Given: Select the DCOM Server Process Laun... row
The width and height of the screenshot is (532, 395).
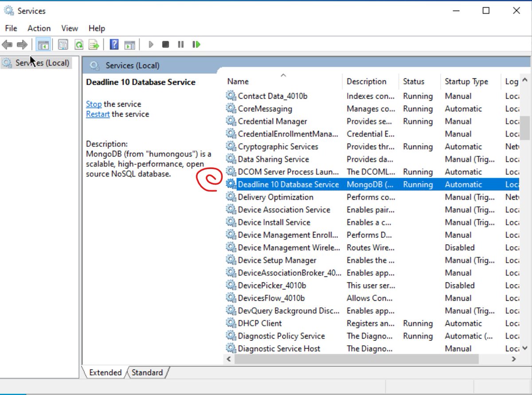Looking at the screenshot, I should (372, 172).
